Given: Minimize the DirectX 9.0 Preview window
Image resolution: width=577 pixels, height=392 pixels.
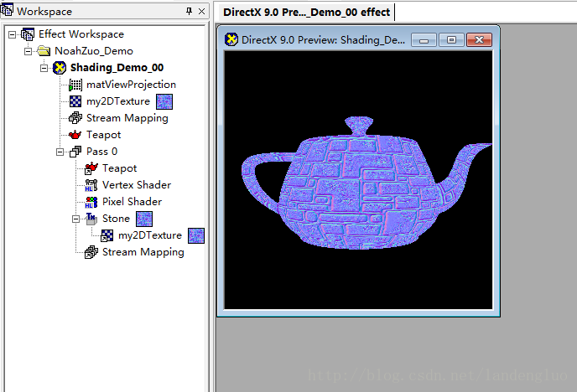Looking at the screenshot, I should (x=424, y=39).
